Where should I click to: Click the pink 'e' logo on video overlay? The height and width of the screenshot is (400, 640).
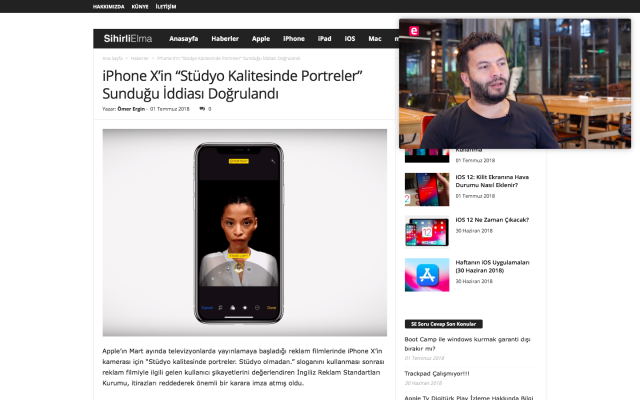(x=414, y=31)
